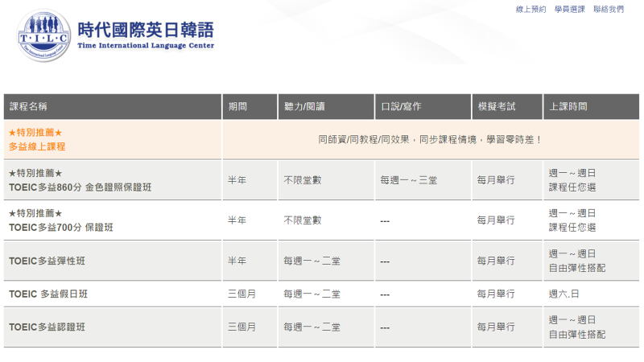Click the 聽力/閱讀 column header

point(326,107)
